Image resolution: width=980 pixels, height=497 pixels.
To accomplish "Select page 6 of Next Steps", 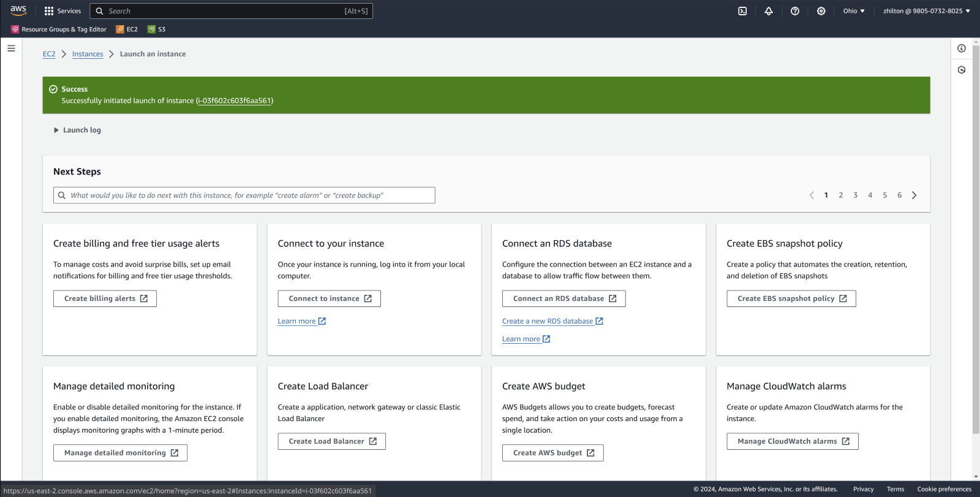I will [900, 195].
